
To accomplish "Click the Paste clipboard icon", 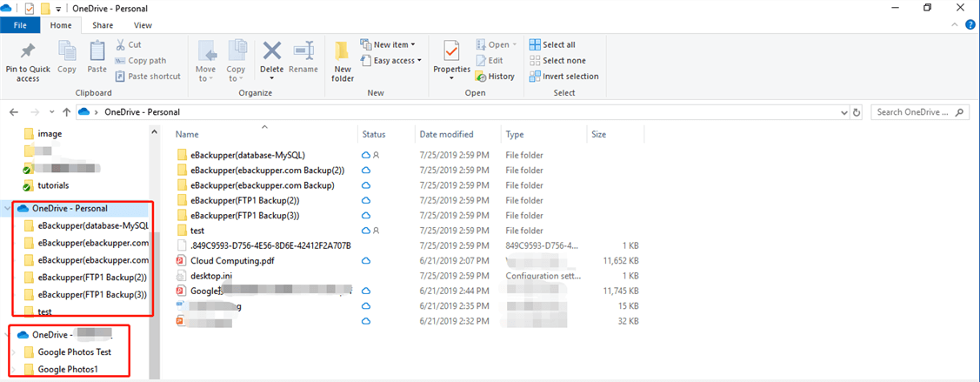I will 97,51.
